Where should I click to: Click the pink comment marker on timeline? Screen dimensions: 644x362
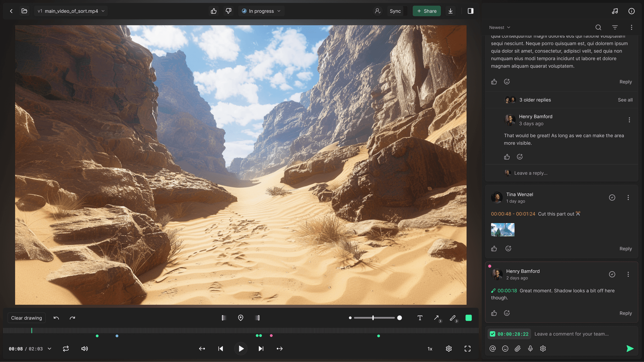(271, 336)
